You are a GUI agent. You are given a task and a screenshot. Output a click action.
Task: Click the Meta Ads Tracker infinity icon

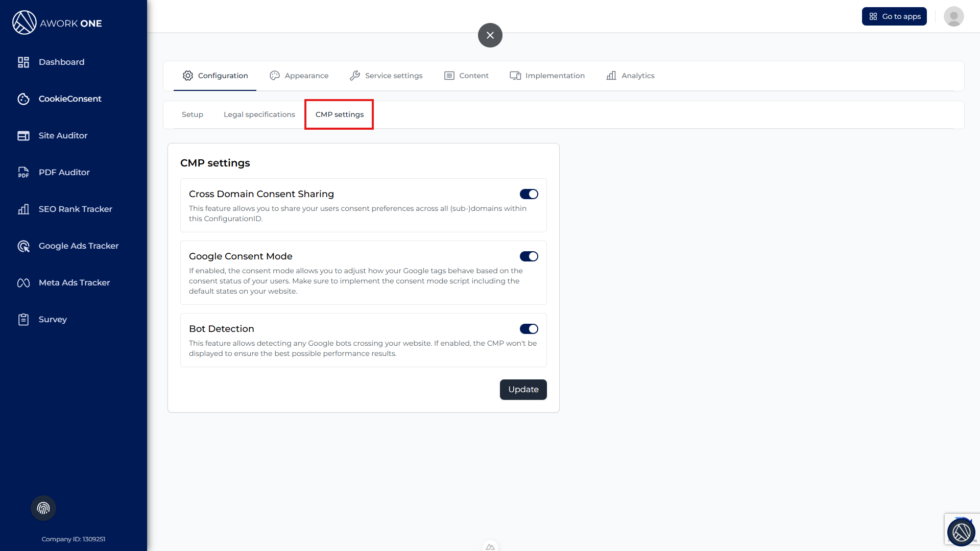[23, 283]
